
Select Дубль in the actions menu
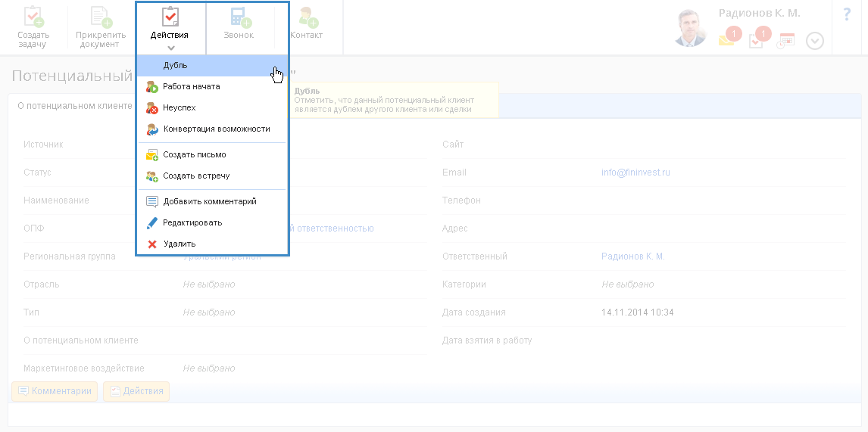(x=212, y=65)
